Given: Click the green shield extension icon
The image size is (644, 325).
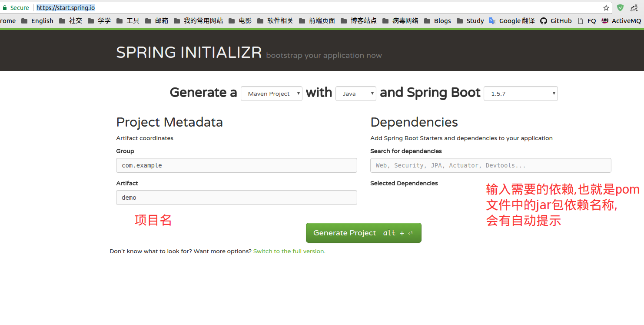Looking at the screenshot, I should tap(621, 8).
